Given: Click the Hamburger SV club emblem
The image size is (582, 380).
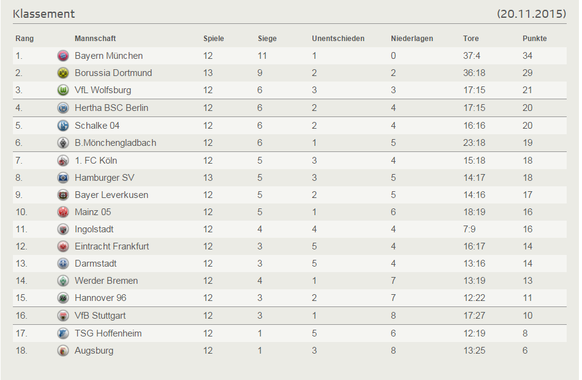Looking at the screenshot, I should 63,178.
